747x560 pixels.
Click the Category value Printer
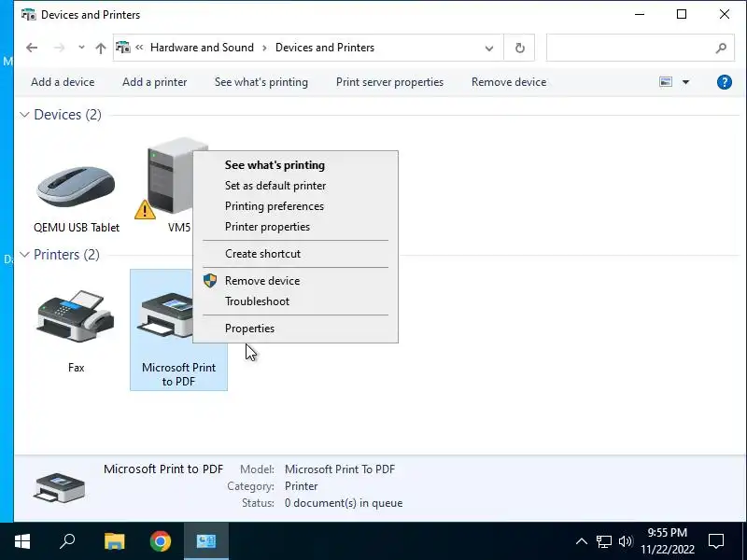pos(301,486)
